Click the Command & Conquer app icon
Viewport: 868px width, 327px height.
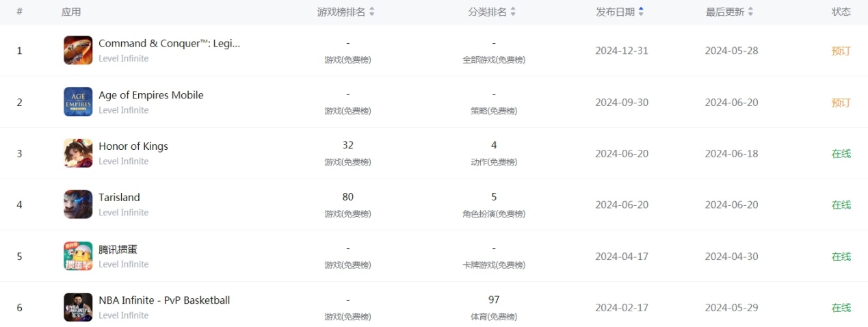point(78,51)
